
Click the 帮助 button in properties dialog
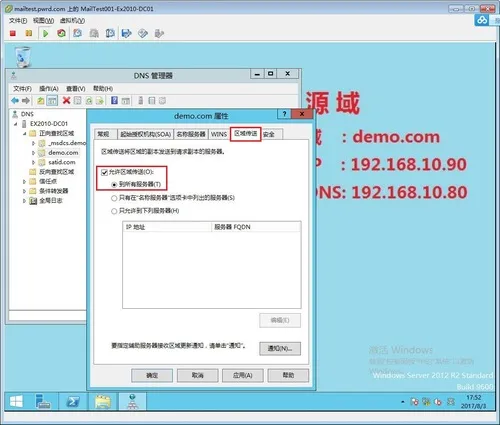pos(288,375)
